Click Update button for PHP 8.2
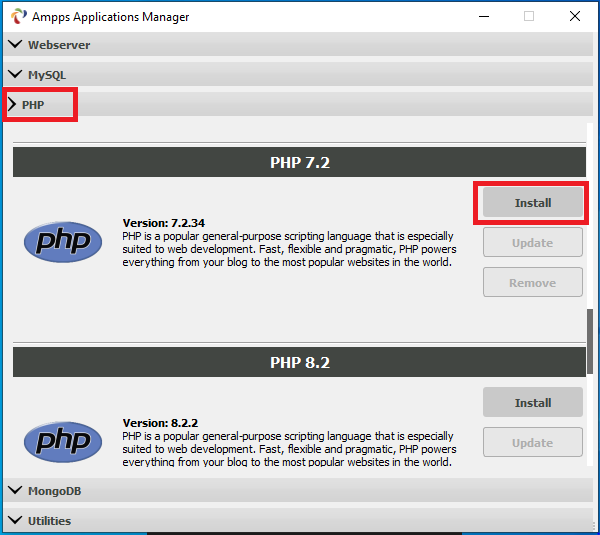Image resolution: width=600 pixels, height=535 pixels. click(533, 442)
